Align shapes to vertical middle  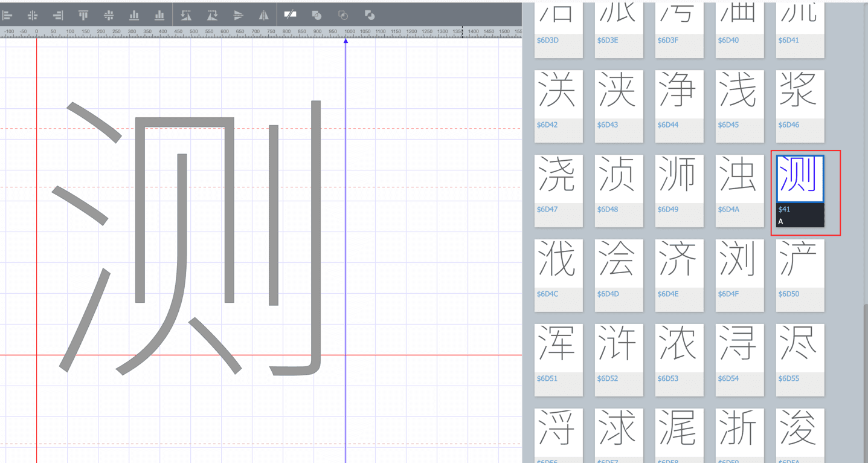[109, 15]
